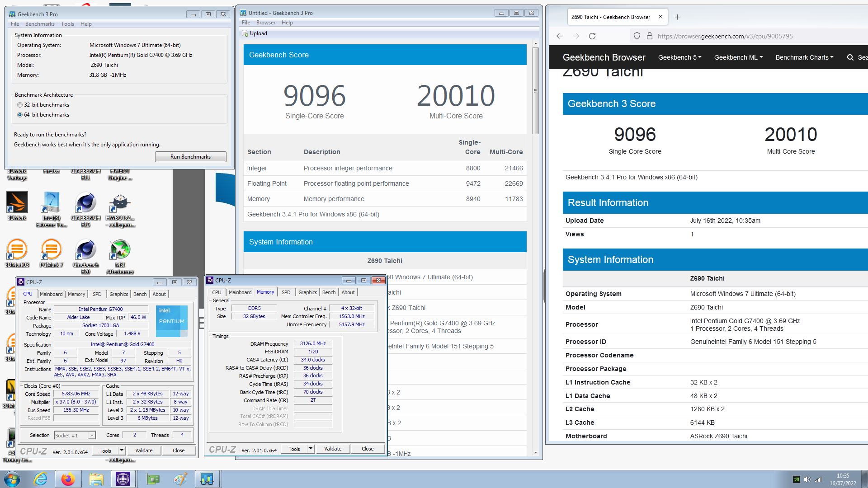Viewport: 868px width, 488px height.
Task: Open the Geekbench ML dropdown menu
Action: (739, 57)
